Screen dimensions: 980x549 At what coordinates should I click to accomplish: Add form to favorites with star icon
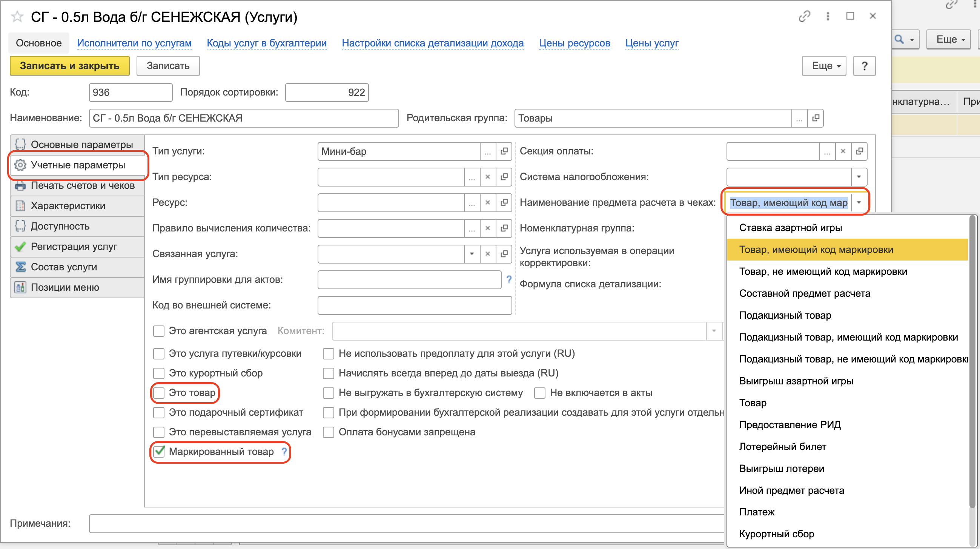(17, 17)
